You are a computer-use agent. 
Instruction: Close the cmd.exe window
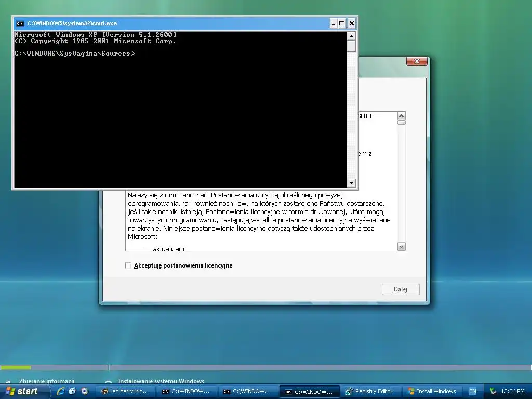tap(352, 23)
